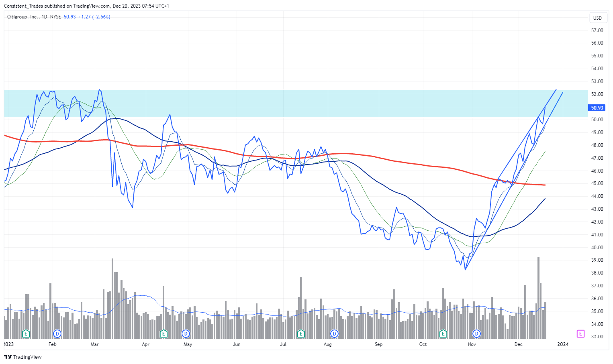Screen dimensions: 613x364
Task: Click the 33.00 price axis label
Action: click(x=597, y=337)
